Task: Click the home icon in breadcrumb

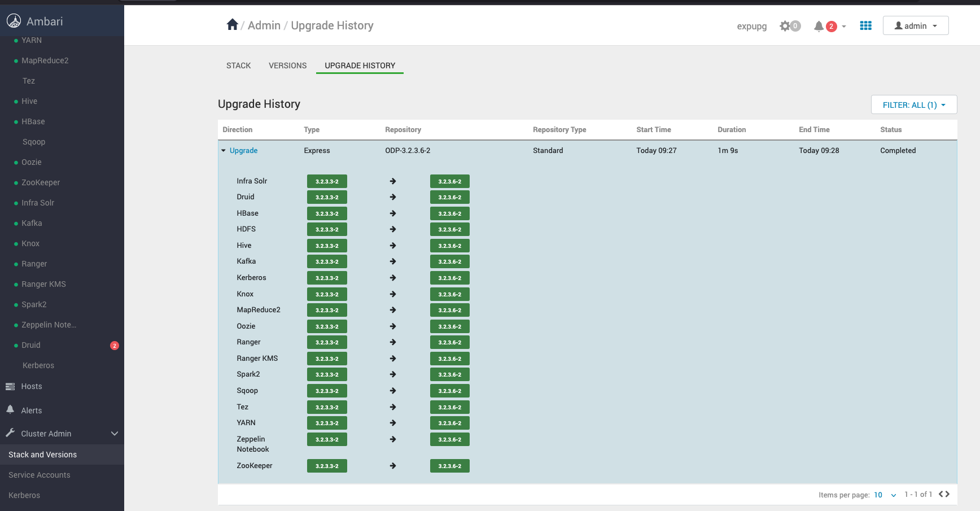Action: pyautogui.click(x=232, y=25)
